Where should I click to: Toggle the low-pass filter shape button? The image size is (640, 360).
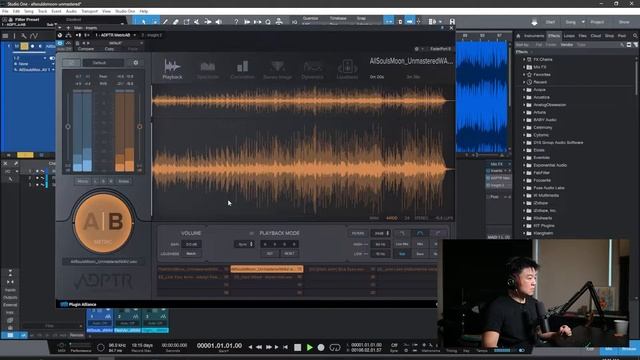click(x=402, y=233)
